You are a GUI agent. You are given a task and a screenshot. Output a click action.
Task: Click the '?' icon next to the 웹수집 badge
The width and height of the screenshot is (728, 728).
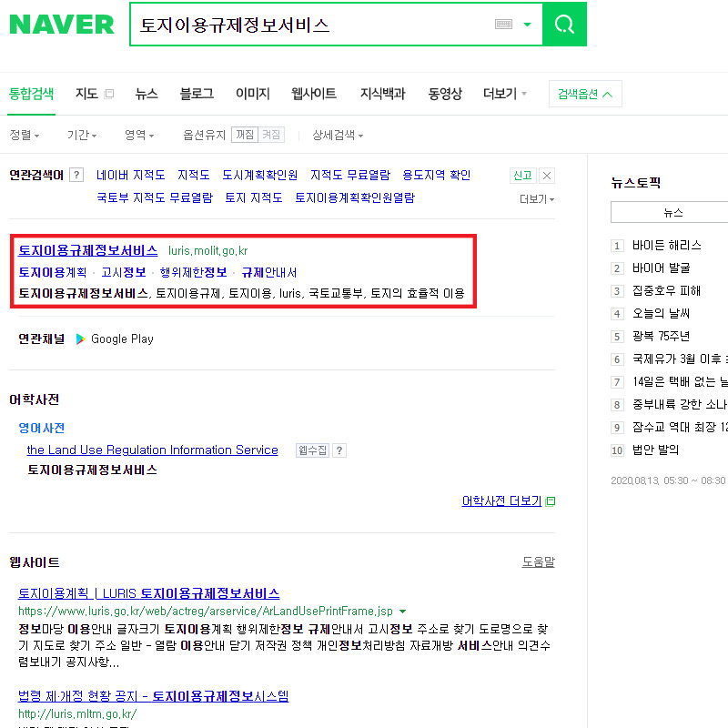point(338,450)
